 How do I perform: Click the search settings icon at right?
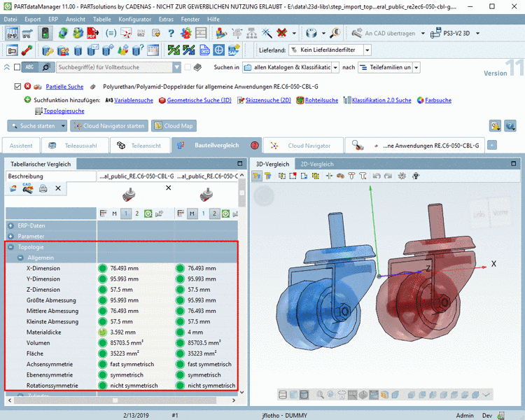[495, 126]
